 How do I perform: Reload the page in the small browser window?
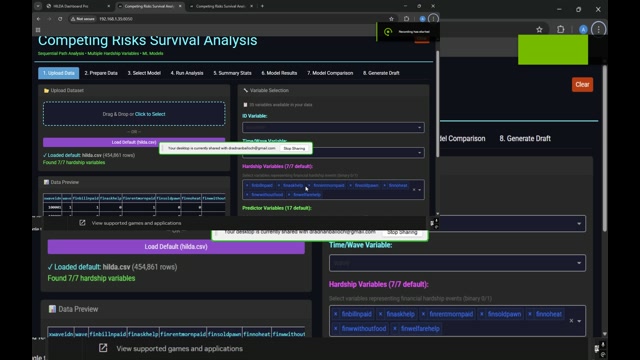[60, 19]
